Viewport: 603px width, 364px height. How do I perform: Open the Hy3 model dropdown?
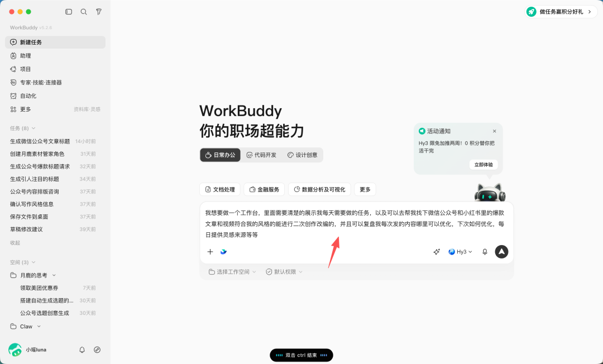tap(460, 252)
